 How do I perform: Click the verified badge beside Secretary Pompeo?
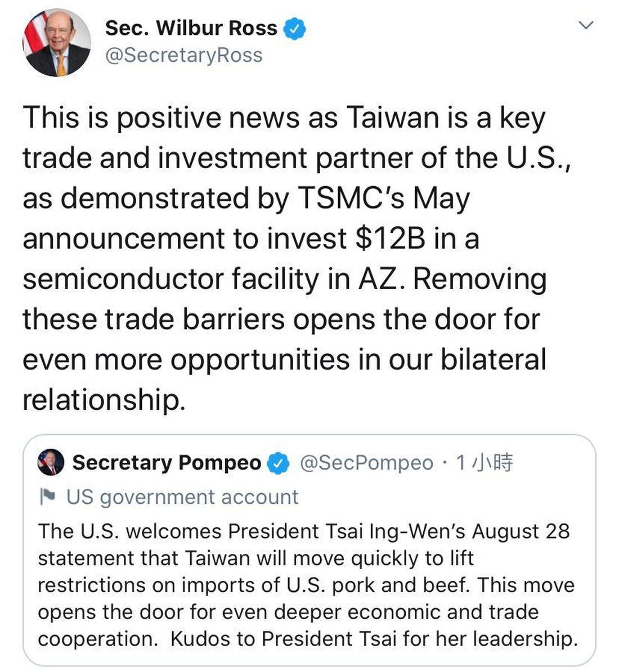pos(278,463)
